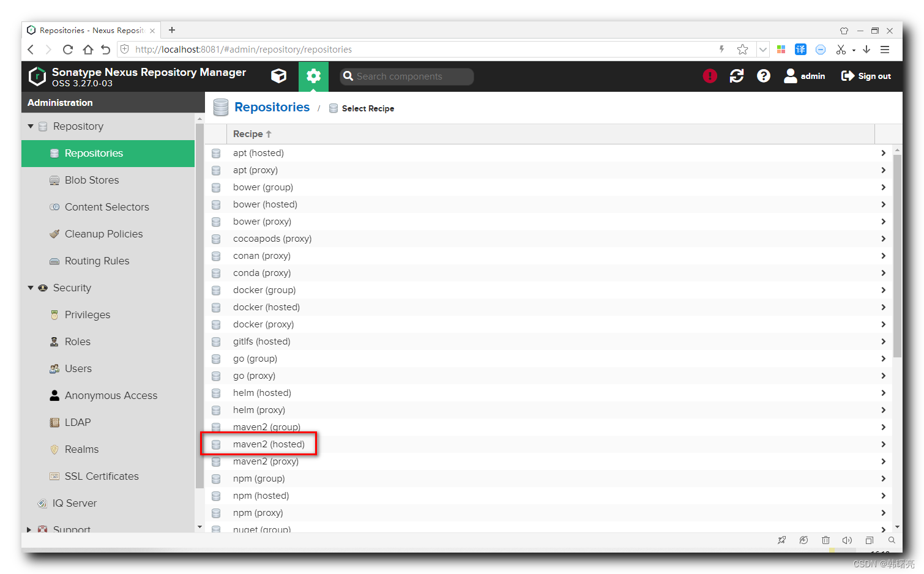Open the Help question mark icon

tap(764, 76)
